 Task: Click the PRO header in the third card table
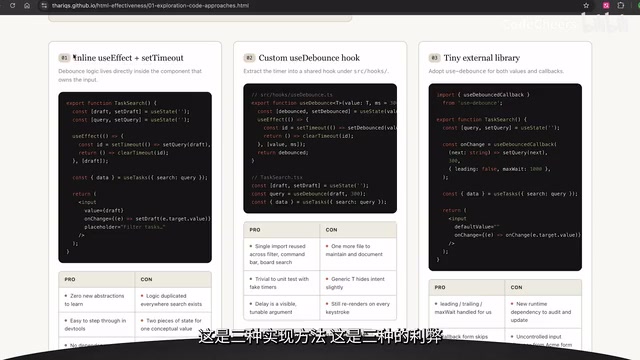pos(467,287)
